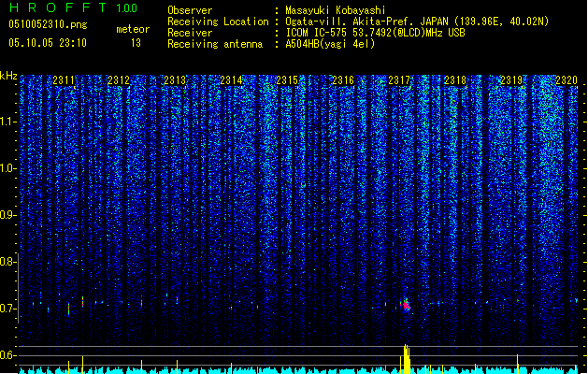Click the tall yellow power spike at 2317
Image resolution: width=588 pixels, height=374 pixels.
[x=407, y=359]
